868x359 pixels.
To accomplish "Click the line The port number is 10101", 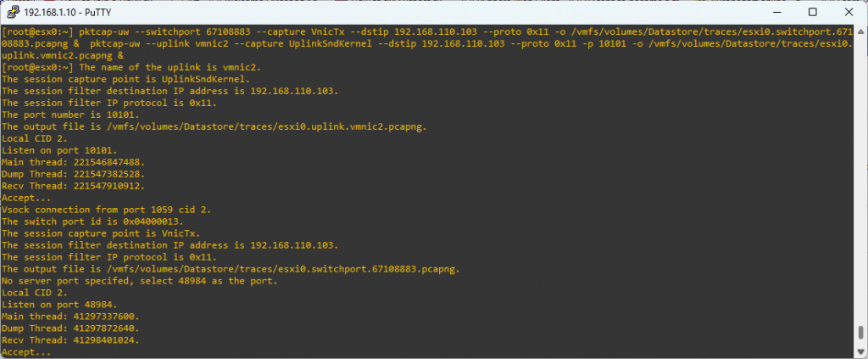I will [x=71, y=115].
